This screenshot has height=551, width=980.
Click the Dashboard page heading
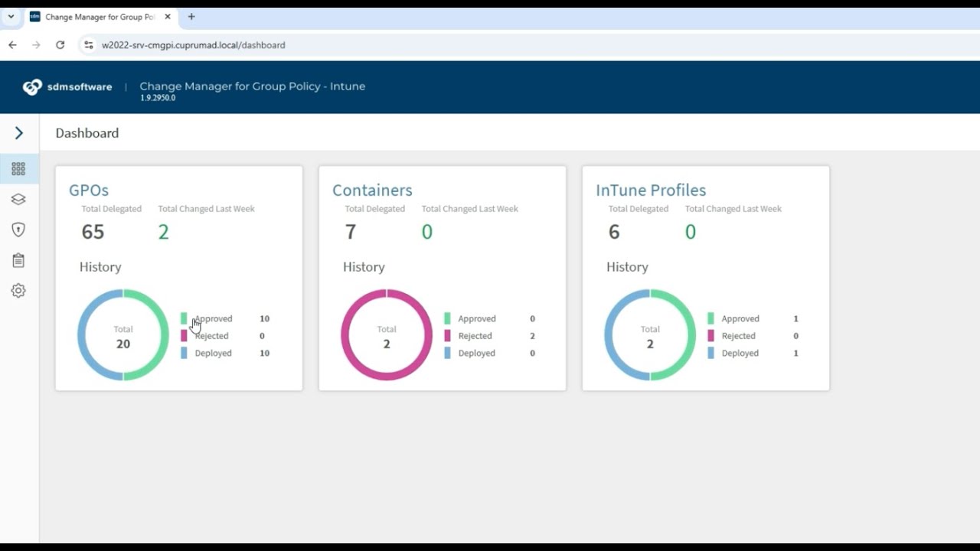pos(87,132)
